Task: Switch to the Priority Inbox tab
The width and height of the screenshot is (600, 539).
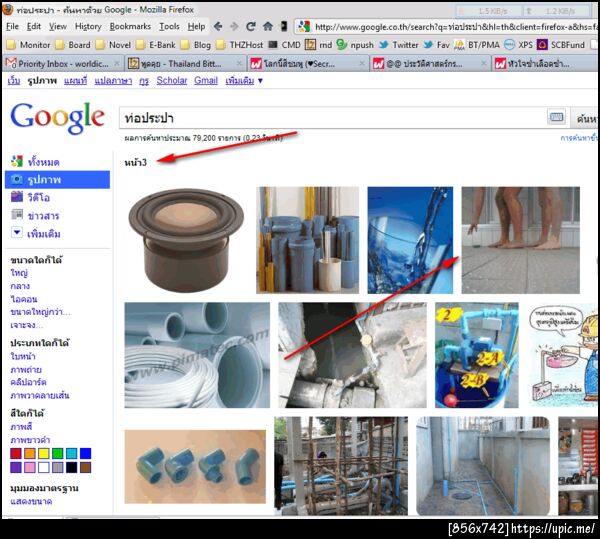Action: click(x=63, y=64)
